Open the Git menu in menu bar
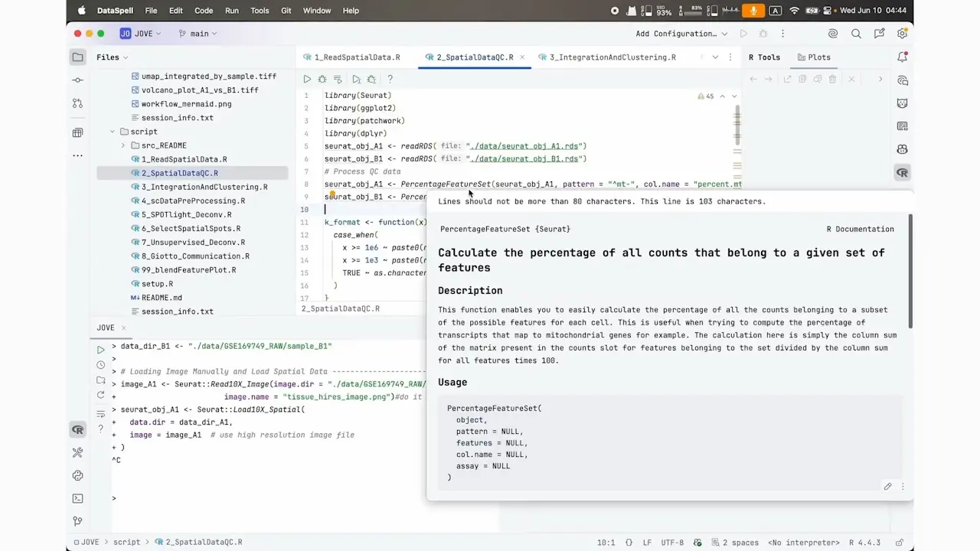Screen dimensions: 980x551 [x=286, y=11]
